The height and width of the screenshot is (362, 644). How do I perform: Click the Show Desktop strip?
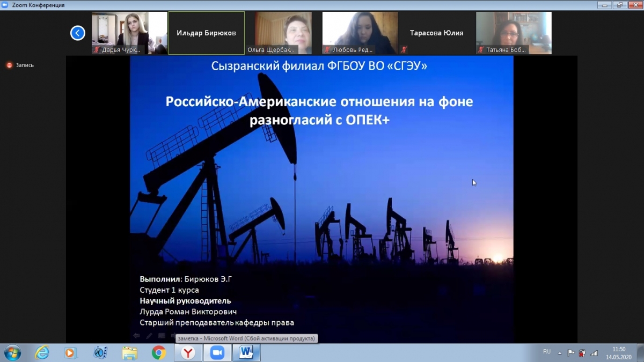640,353
